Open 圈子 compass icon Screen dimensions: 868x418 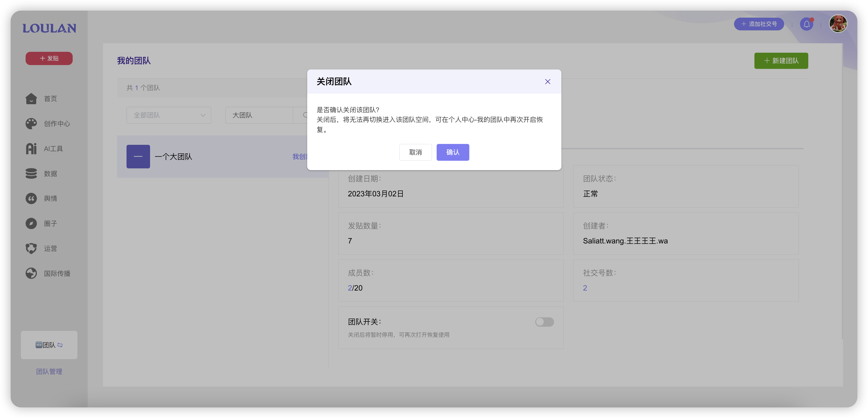tap(31, 223)
